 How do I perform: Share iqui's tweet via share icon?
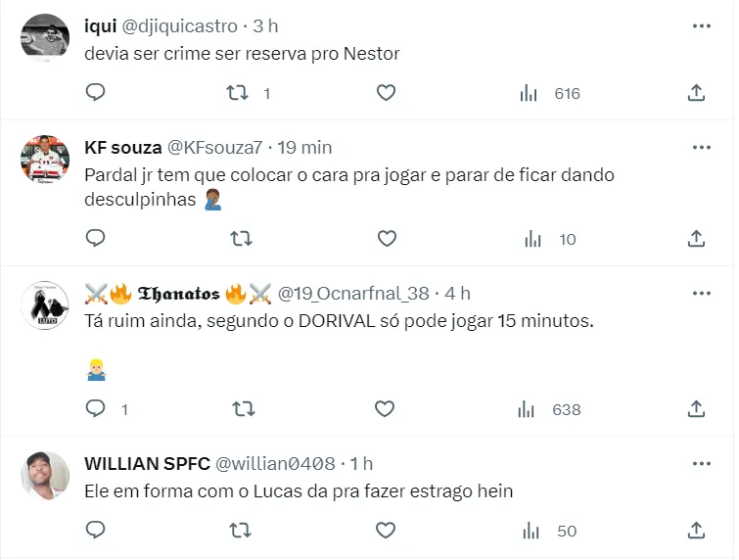[x=696, y=93]
